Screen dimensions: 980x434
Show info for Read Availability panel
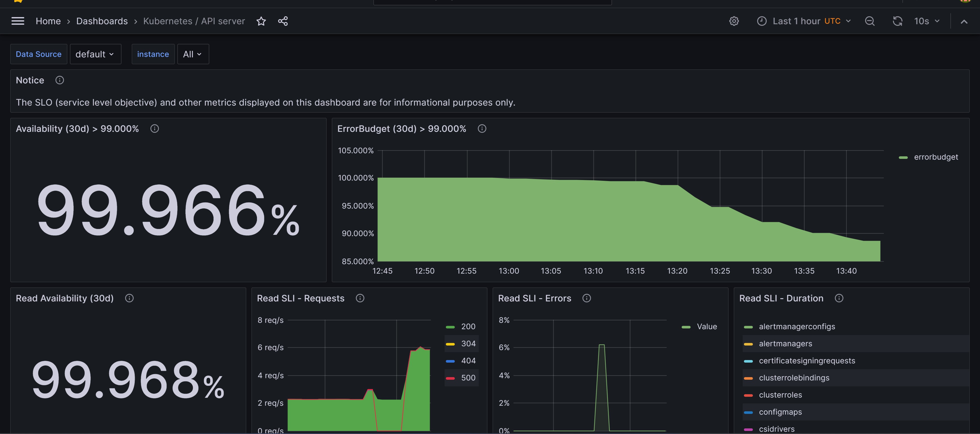(129, 298)
